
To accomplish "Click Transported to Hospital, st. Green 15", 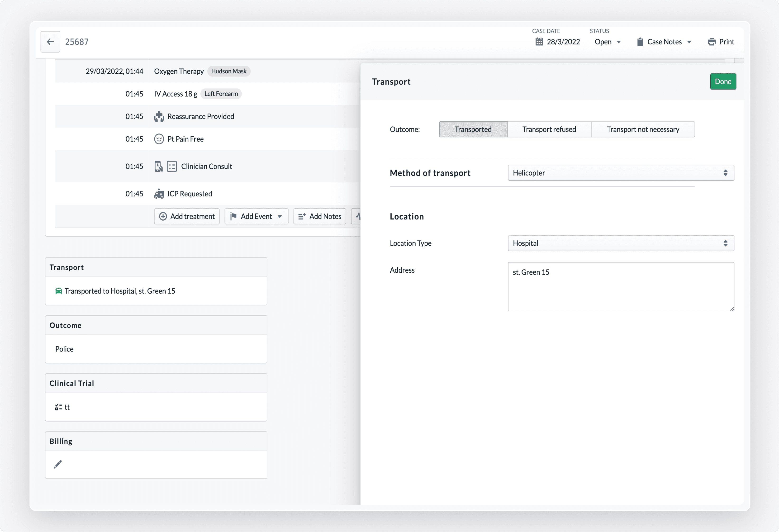I will 120,291.
